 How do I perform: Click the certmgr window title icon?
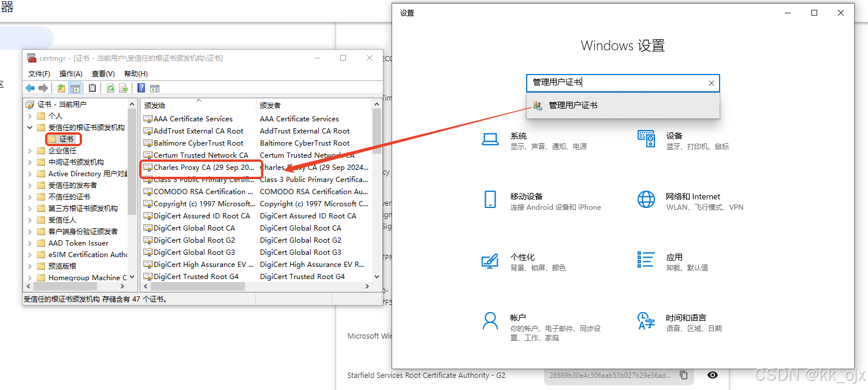coord(32,58)
